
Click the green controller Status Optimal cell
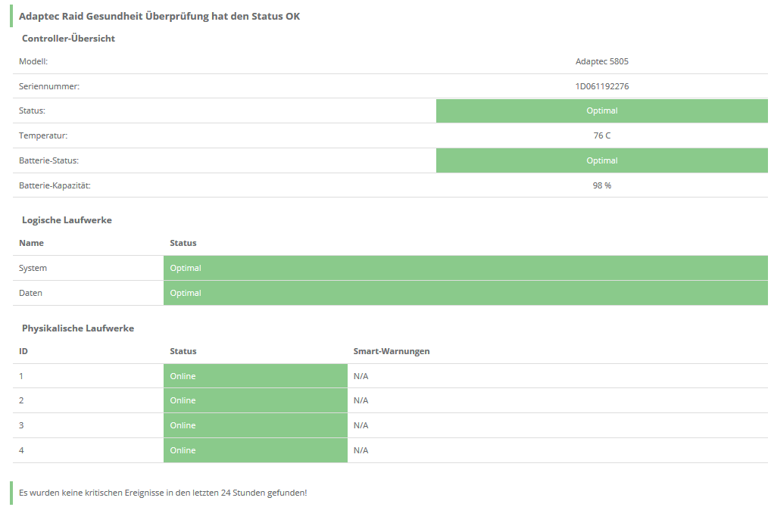point(601,110)
